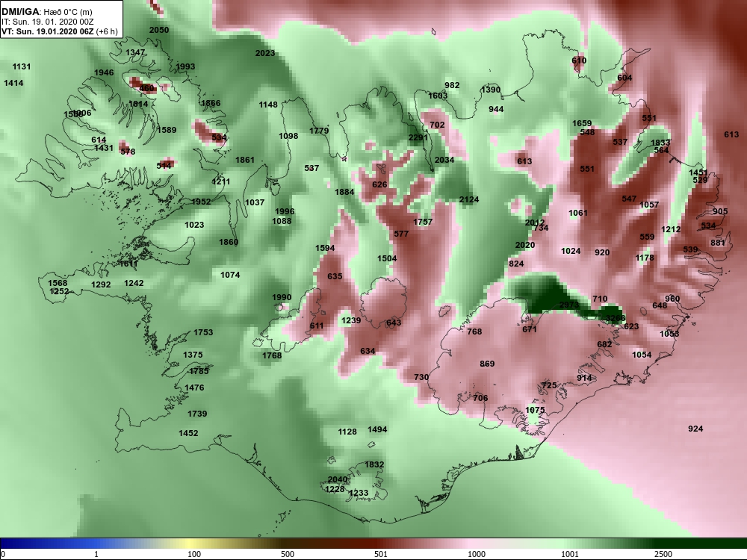This screenshot has width=747, height=560.
Task: Select the value 982 near the north coast
Action: point(452,85)
